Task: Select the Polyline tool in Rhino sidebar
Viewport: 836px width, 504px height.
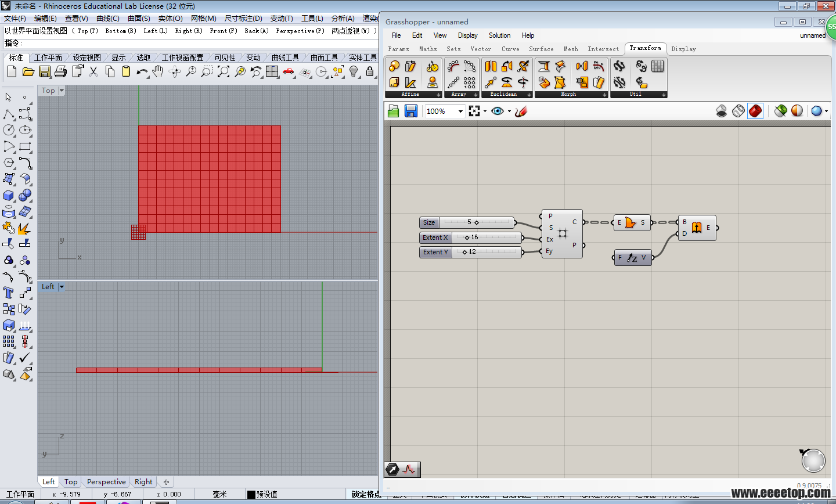Action: [9, 114]
